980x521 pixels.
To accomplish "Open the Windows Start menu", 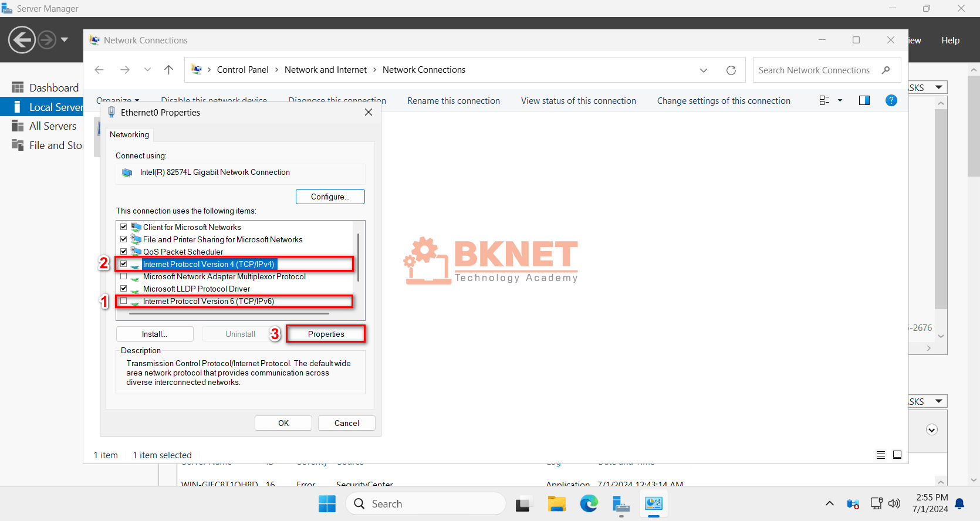I will [x=327, y=504].
